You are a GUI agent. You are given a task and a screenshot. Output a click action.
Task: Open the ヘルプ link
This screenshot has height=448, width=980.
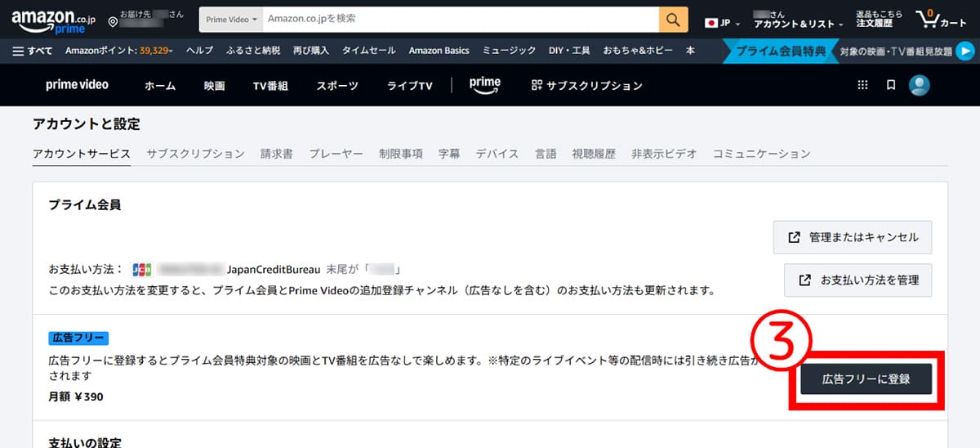pyautogui.click(x=199, y=51)
